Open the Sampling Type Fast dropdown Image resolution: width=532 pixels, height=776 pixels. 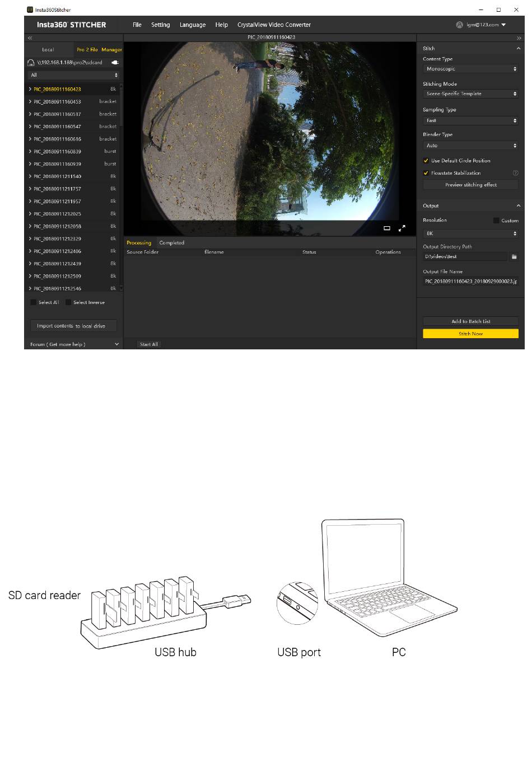(471, 120)
